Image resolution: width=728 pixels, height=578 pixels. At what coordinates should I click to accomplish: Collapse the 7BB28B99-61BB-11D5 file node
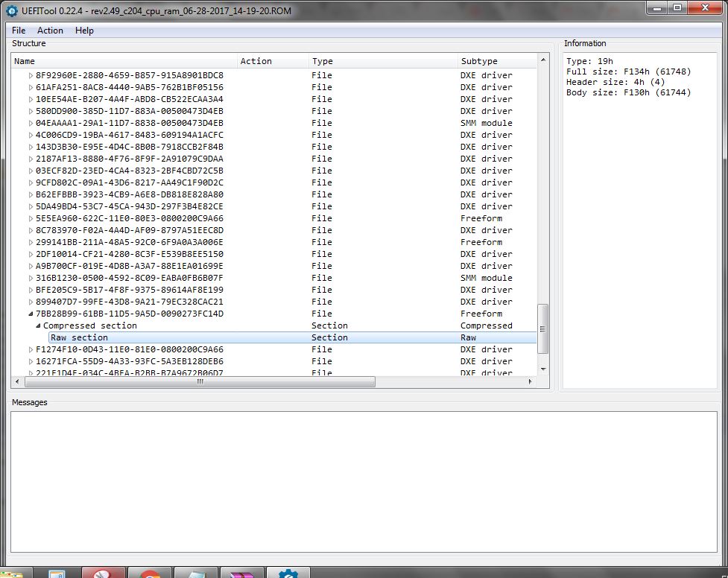tap(31, 314)
